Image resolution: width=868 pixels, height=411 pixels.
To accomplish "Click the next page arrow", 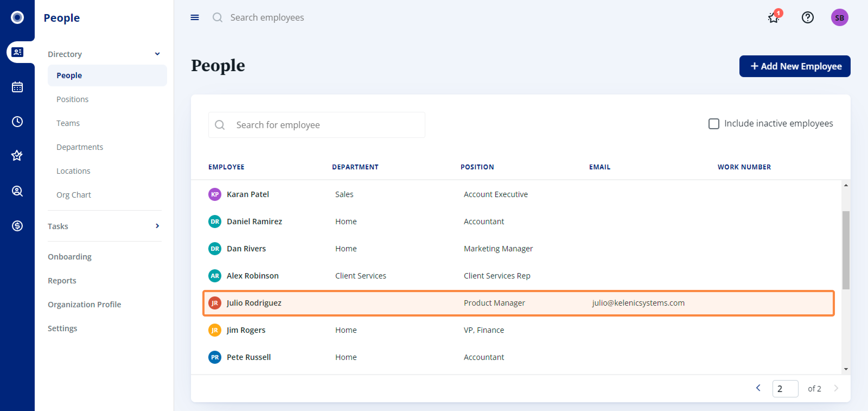I will (x=836, y=388).
